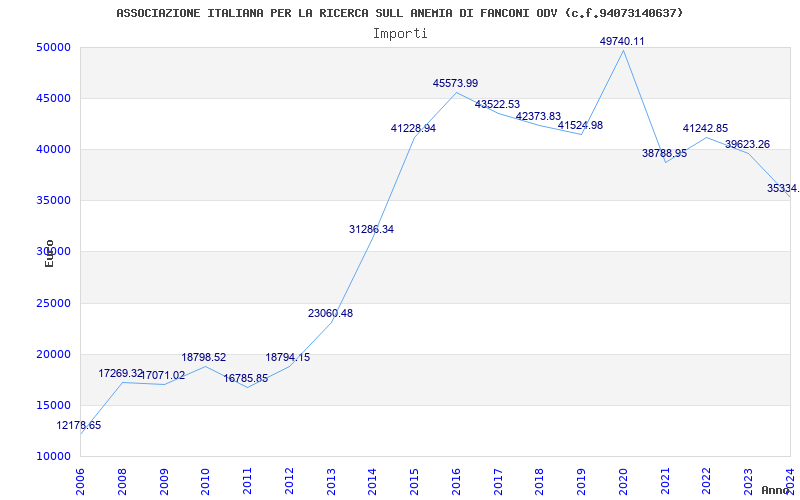Click the 2011 year label on x-axis
This screenshot has width=800, height=500.
point(247,481)
